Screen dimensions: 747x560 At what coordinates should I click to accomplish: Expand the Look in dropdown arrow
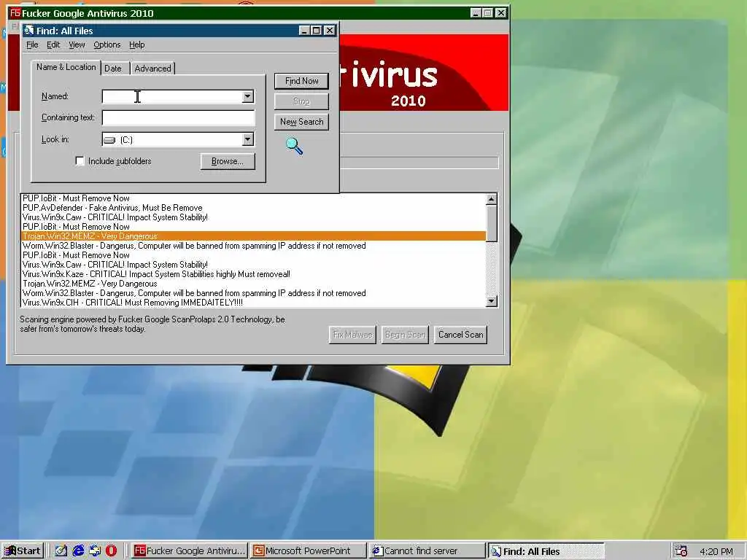(248, 139)
